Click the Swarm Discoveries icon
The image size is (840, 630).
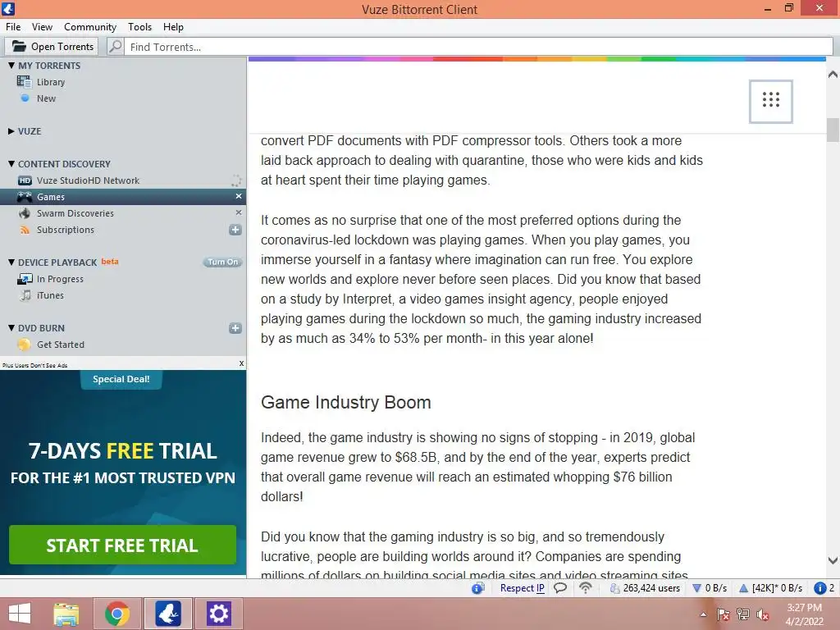click(x=25, y=213)
